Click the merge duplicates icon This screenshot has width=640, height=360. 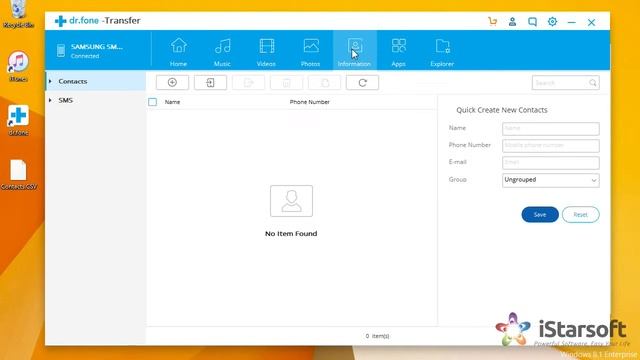coord(324,82)
